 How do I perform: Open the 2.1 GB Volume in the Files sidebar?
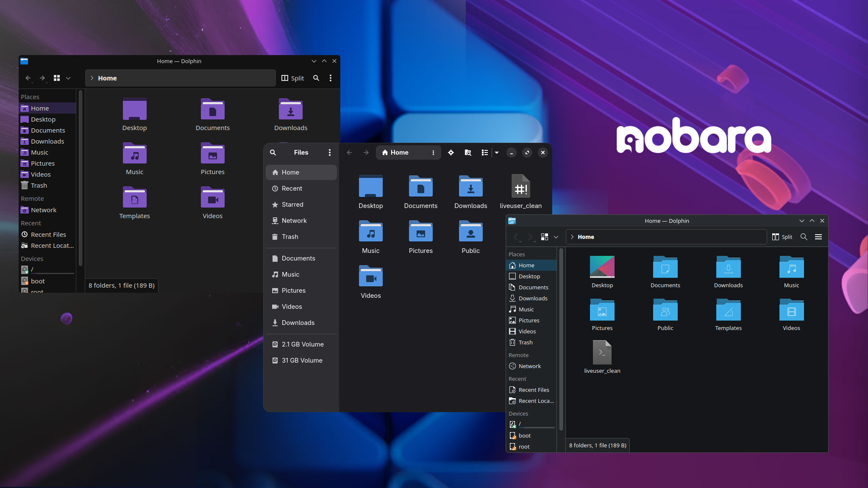click(x=302, y=344)
